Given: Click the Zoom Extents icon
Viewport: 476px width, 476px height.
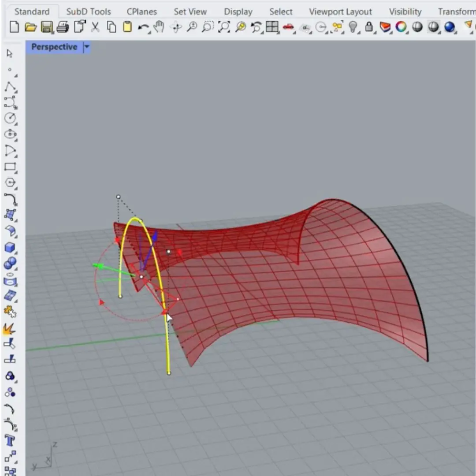Looking at the screenshot, I should click(224, 27).
